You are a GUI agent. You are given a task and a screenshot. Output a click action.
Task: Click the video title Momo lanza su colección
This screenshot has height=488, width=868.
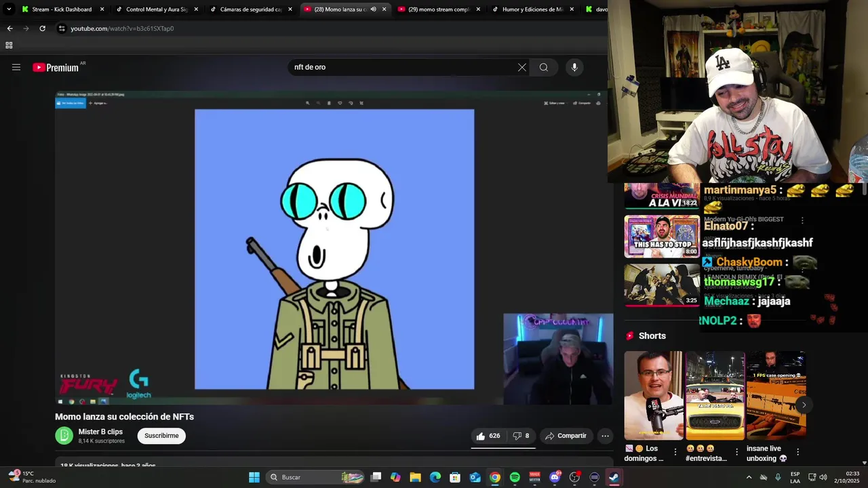125,417
